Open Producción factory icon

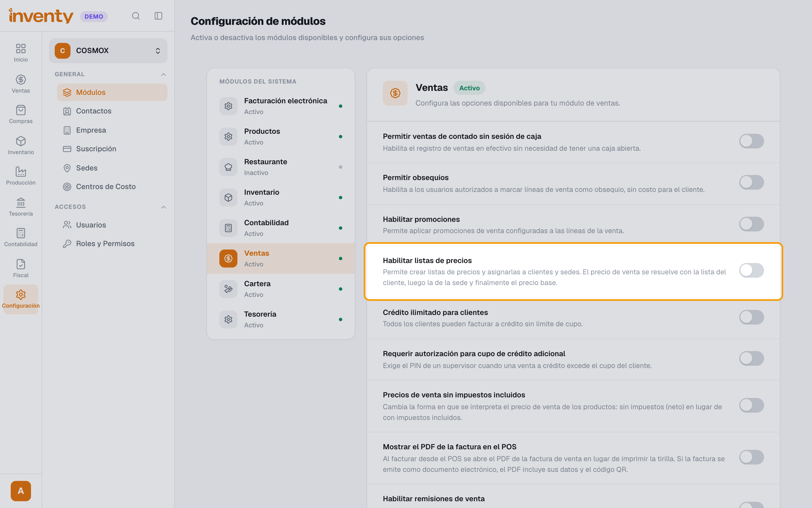pyautogui.click(x=21, y=176)
